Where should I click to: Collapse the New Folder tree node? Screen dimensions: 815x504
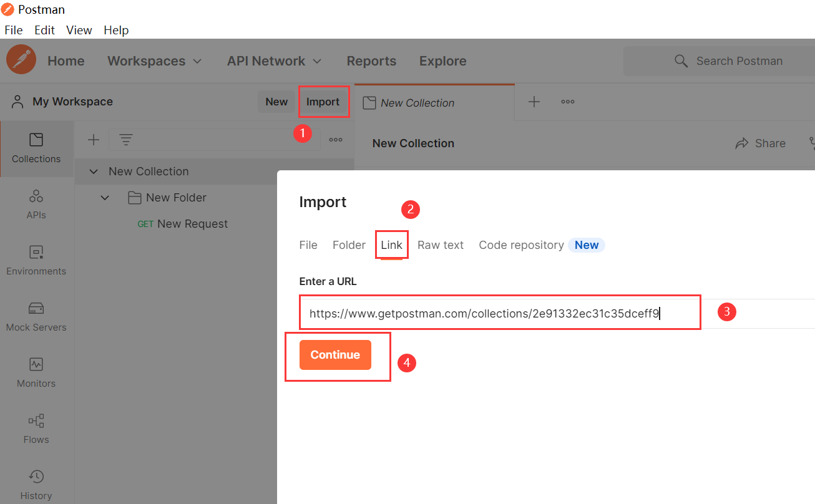[x=105, y=198]
